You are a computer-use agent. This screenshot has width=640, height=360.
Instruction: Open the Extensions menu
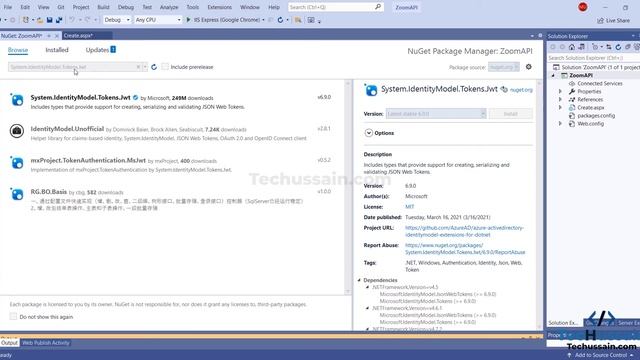coord(220,7)
